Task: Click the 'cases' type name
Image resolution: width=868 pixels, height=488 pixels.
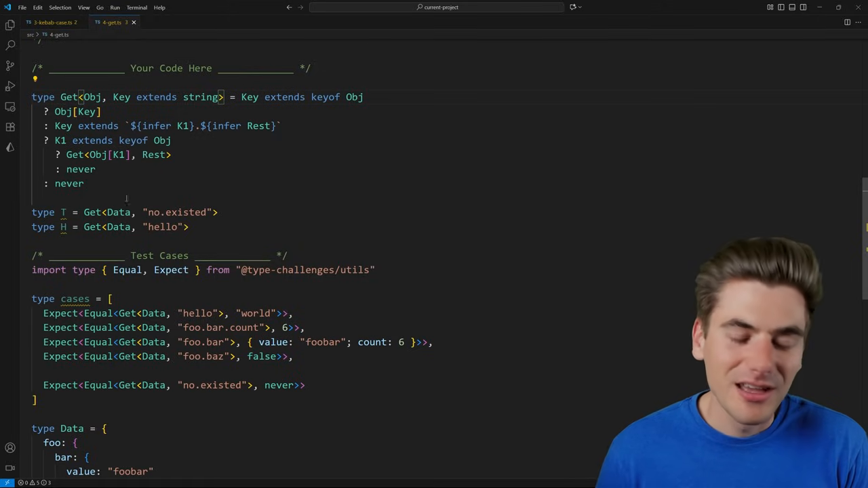Action: point(75,299)
